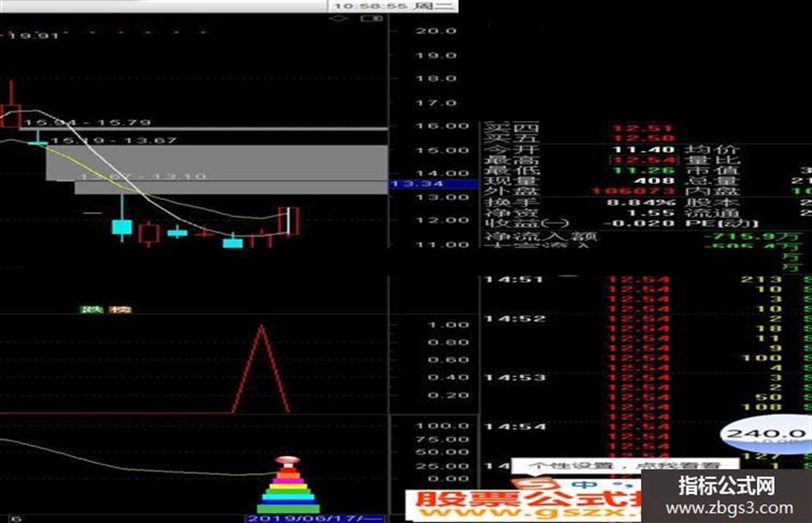Click the 收益(一) value -0.020

[x=639, y=223]
